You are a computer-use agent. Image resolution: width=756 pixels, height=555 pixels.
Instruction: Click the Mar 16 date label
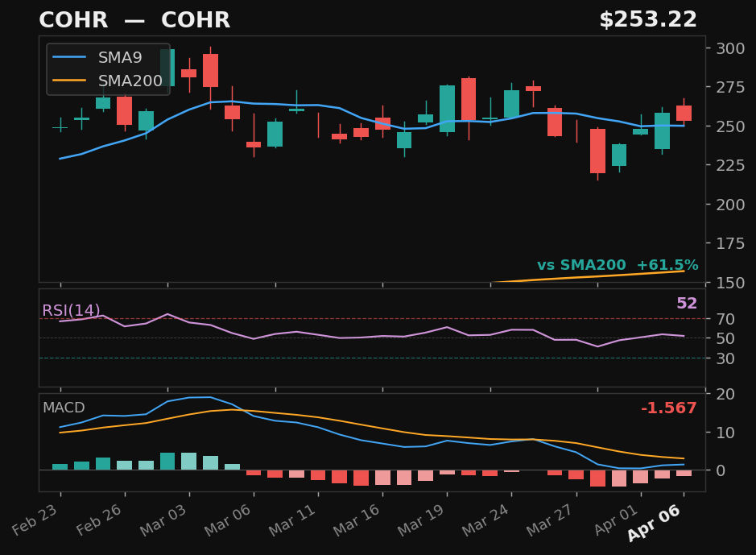coord(358,520)
